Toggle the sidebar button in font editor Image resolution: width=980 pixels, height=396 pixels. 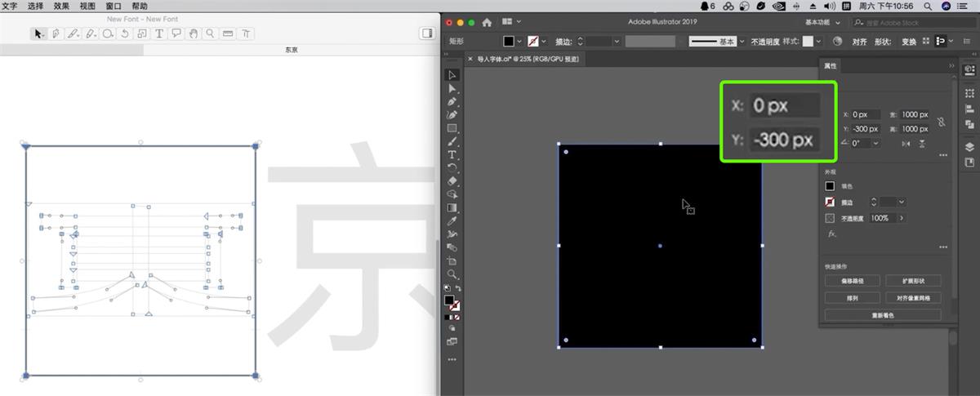point(426,33)
